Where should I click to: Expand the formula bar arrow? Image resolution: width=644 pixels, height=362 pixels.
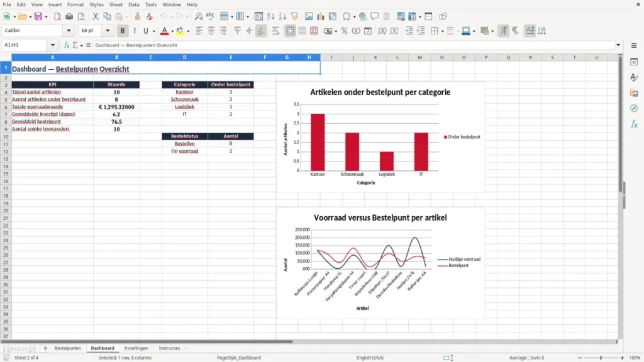pos(618,45)
